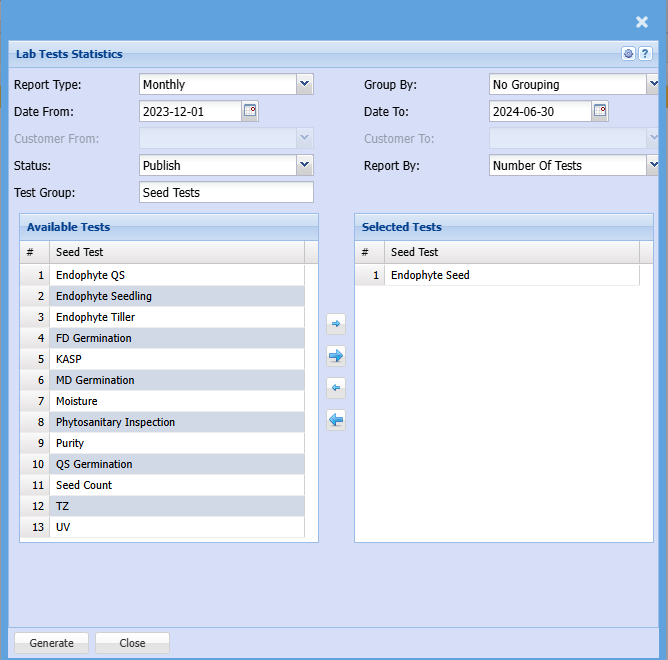Remove all tests with large left arrow

point(336,420)
